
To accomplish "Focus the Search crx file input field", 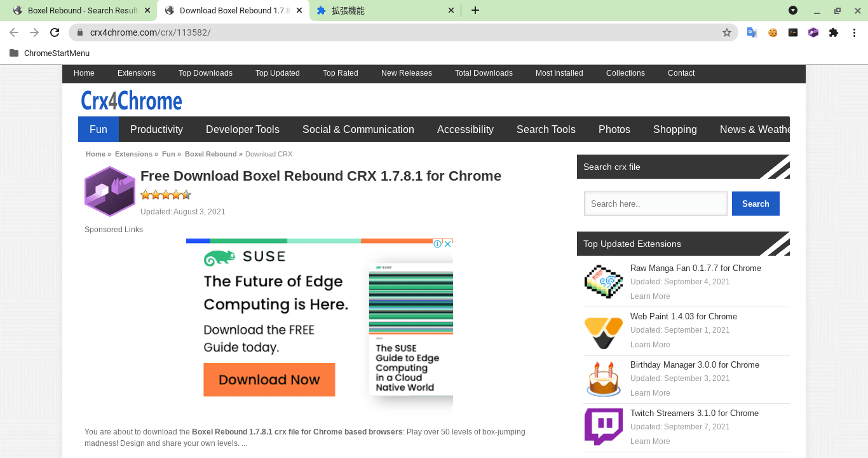I will pyautogui.click(x=655, y=204).
